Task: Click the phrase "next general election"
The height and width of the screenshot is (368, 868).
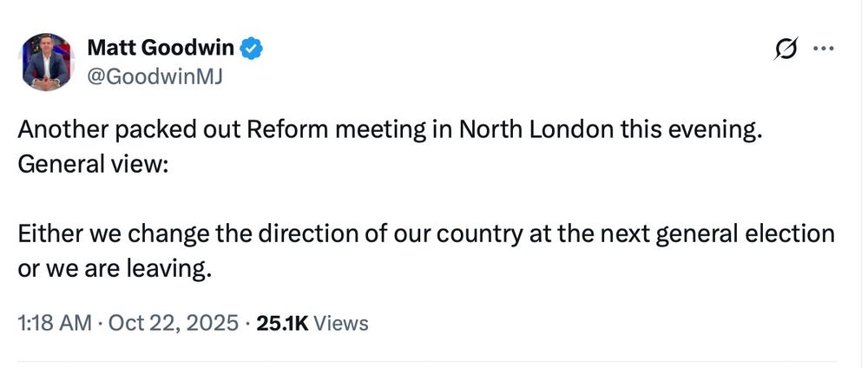Action: [727, 234]
